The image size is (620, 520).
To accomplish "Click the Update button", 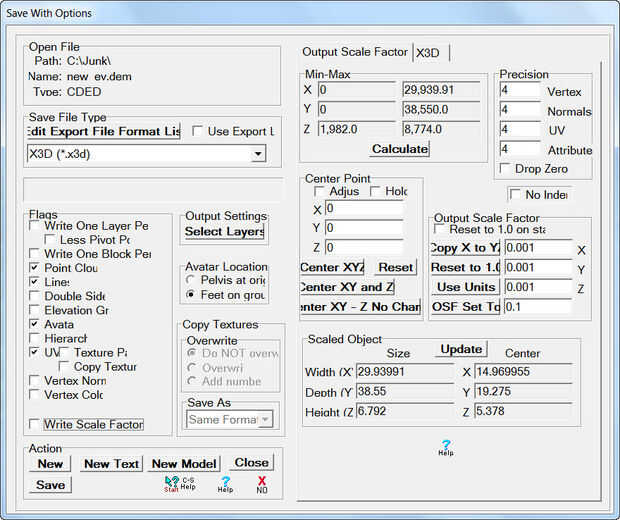I will (461, 349).
